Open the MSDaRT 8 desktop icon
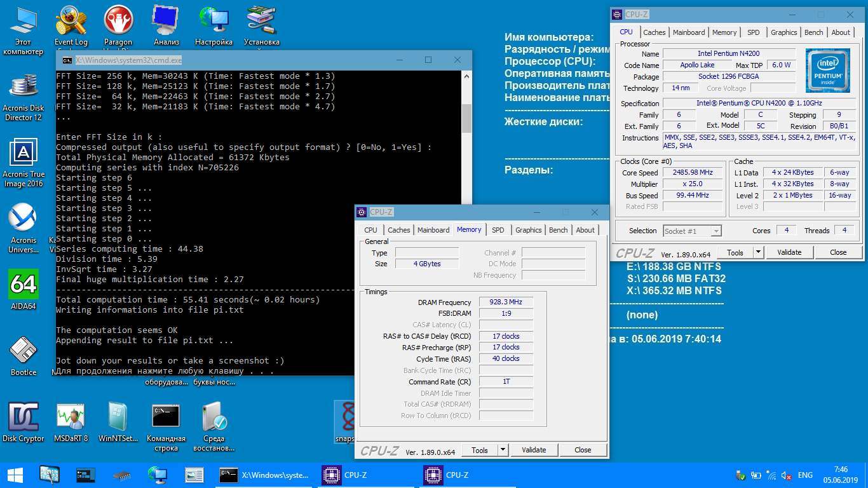The height and width of the screenshot is (488, 868). click(x=71, y=422)
